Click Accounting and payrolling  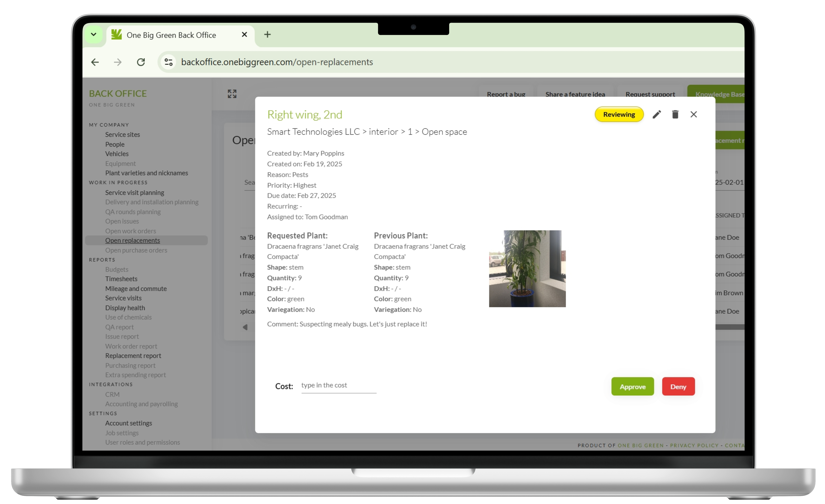(141, 404)
